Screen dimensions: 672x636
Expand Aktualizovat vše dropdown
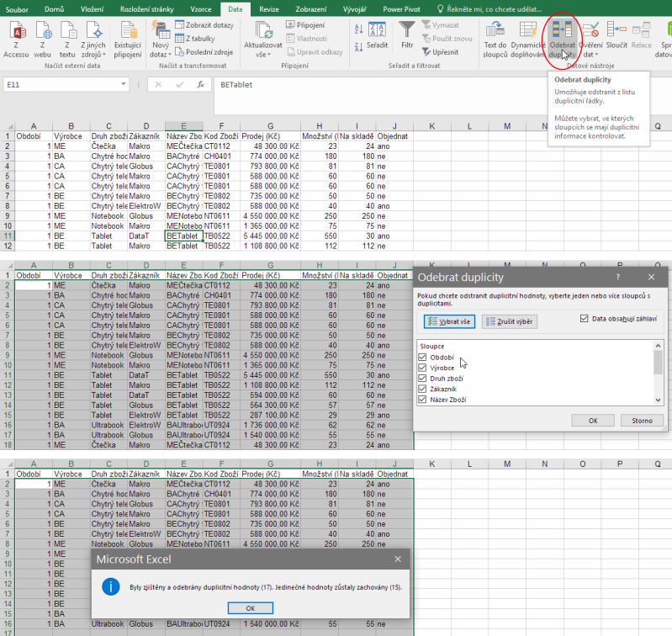pyautogui.click(x=262, y=50)
